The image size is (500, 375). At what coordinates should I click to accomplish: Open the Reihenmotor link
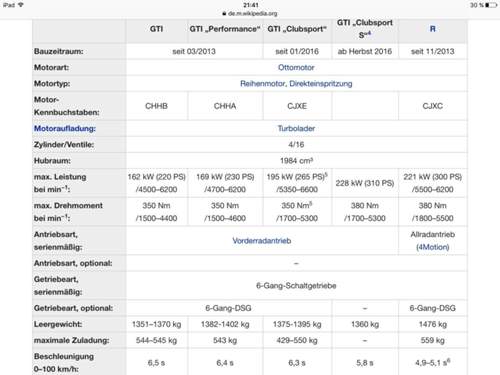point(263,84)
